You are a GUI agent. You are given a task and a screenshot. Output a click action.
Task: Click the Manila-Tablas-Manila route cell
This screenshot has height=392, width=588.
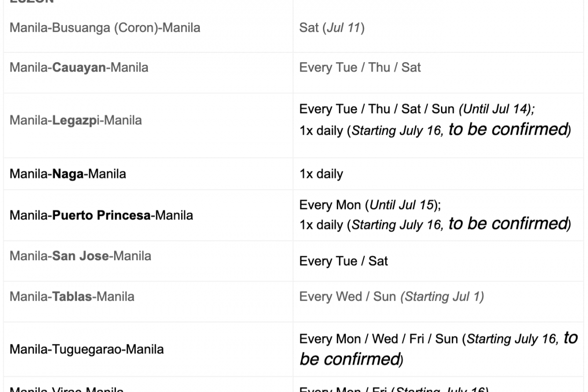pos(72,296)
